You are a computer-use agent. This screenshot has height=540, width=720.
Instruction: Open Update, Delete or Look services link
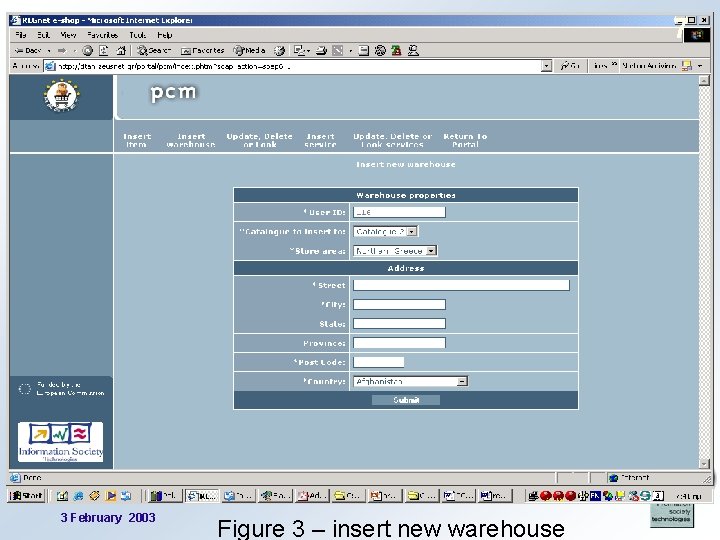(393, 140)
